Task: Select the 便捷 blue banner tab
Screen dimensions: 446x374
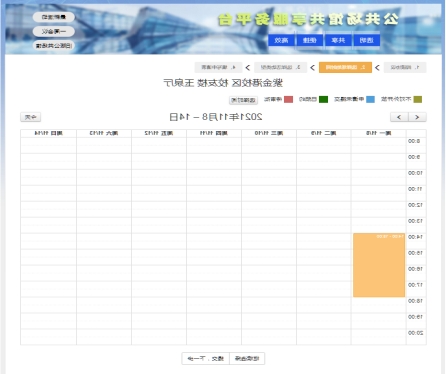Action: pos(310,40)
